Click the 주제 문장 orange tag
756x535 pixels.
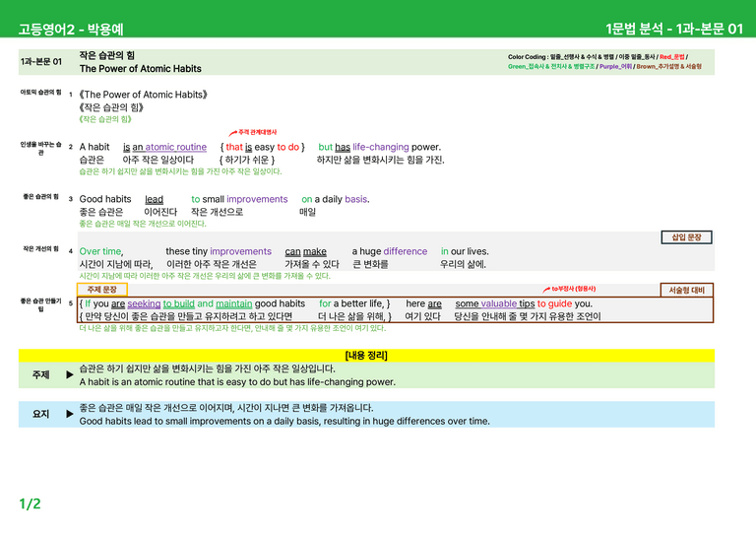(x=102, y=290)
